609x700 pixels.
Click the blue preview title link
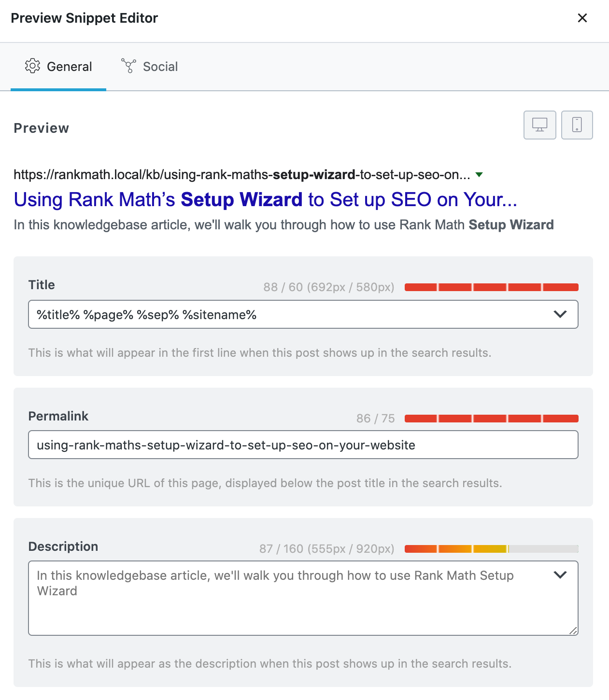click(265, 199)
